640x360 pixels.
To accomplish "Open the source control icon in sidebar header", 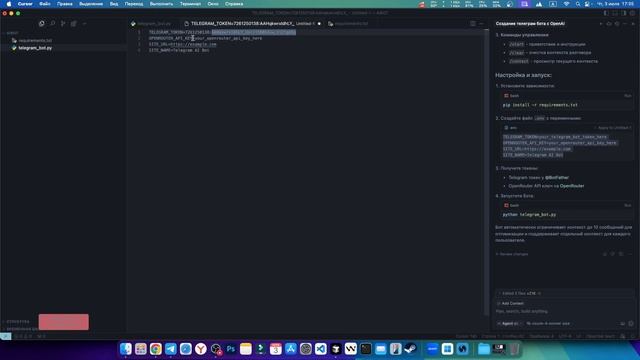I will [63, 24].
